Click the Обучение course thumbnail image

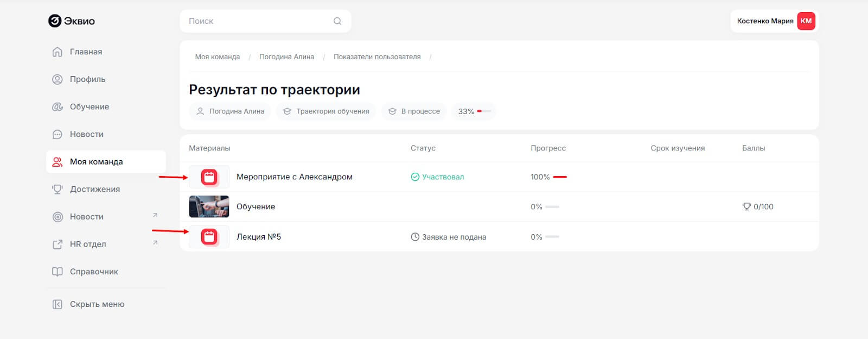(209, 206)
